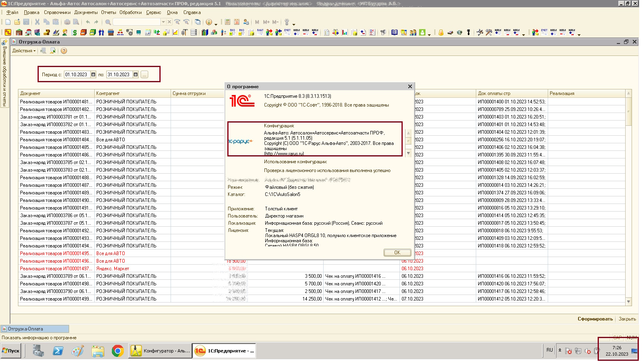Viewport: 644px width, 364px height.
Task: Open the Calculator toolbar icon
Action: [x=228, y=22]
